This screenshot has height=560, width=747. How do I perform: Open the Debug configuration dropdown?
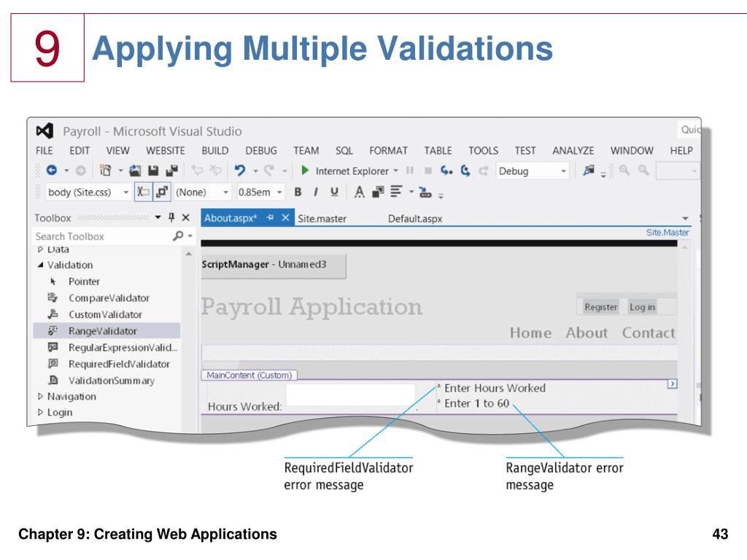pyautogui.click(x=564, y=171)
